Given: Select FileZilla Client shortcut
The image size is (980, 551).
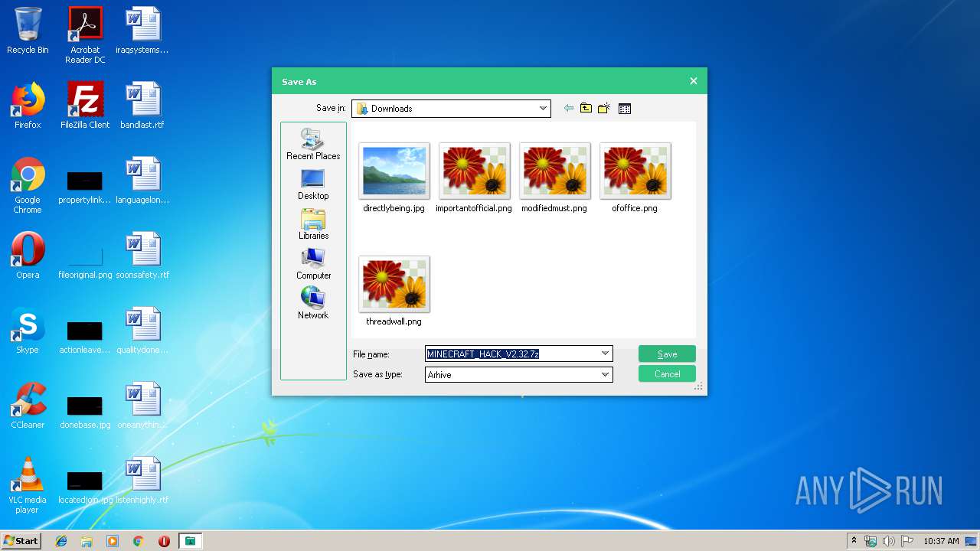Looking at the screenshot, I should 85,106.
